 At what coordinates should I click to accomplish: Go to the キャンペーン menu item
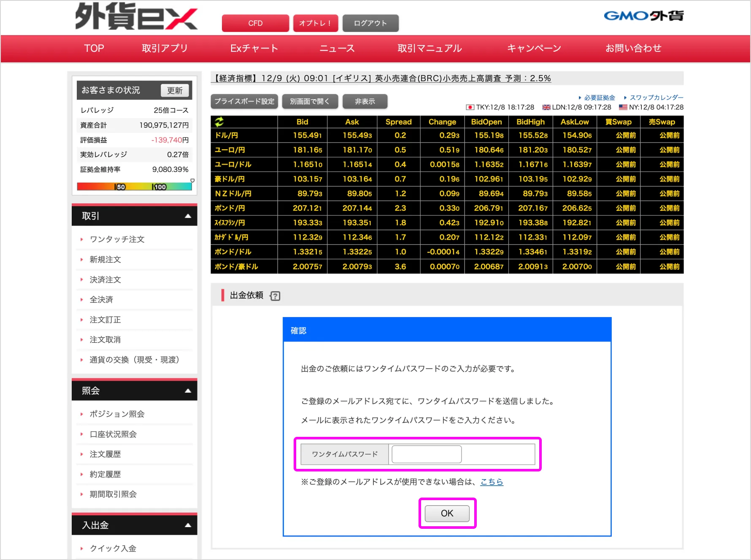pyautogui.click(x=534, y=48)
